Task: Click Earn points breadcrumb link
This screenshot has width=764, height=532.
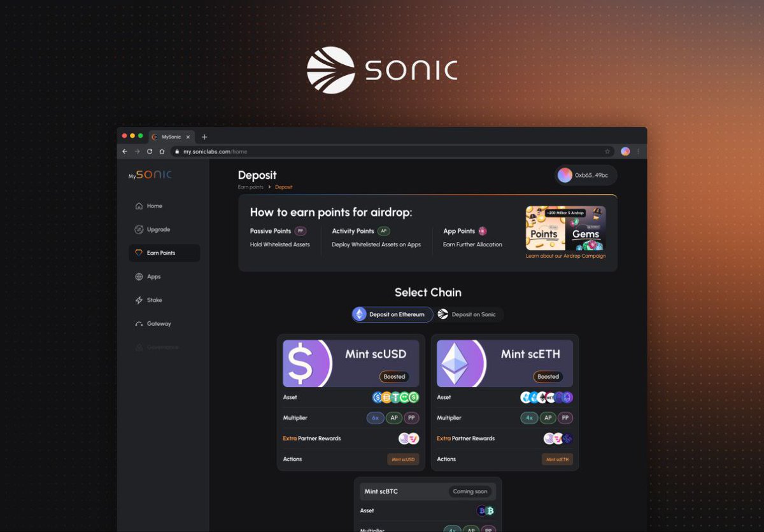Action: pyautogui.click(x=251, y=187)
